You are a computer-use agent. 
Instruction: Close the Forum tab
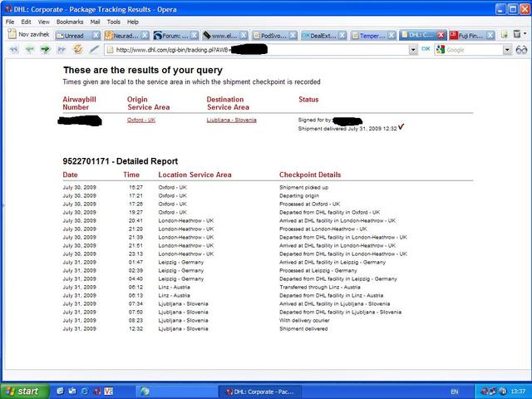[x=195, y=35]
